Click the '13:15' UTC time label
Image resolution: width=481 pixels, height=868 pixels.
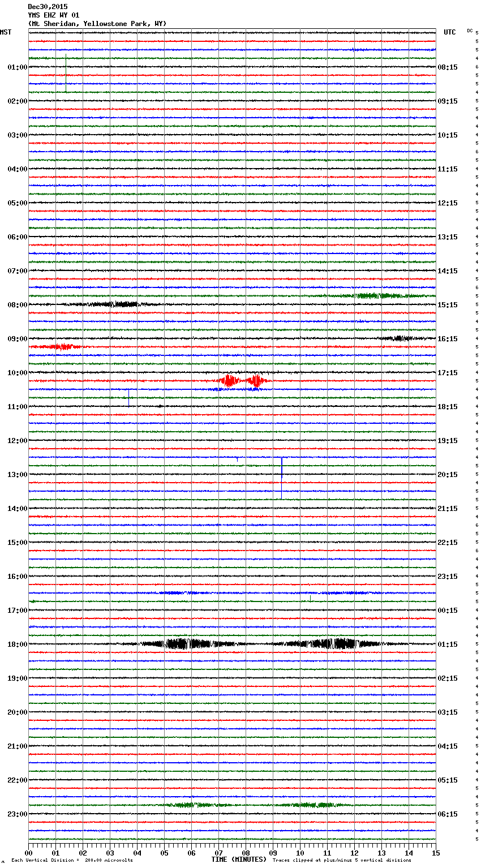click(x=448, y=237)
